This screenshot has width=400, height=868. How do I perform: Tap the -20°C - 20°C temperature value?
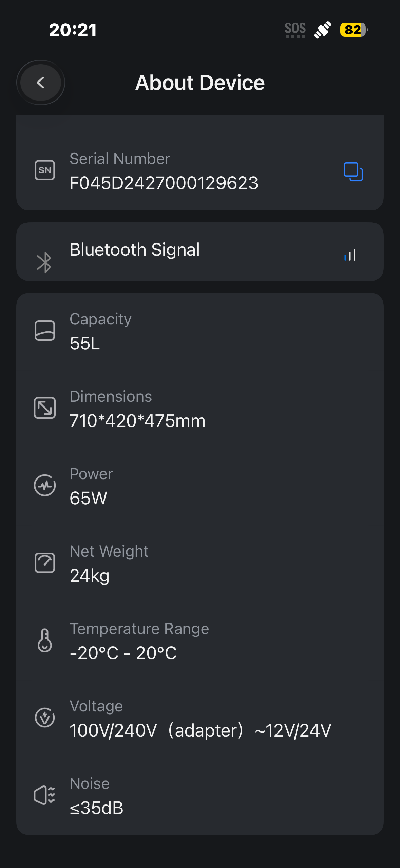pos(123,653)
